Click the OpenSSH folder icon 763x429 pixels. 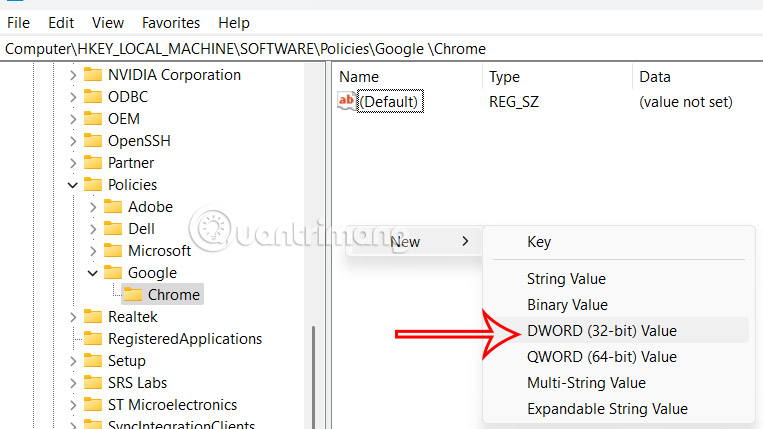point(93,141)
